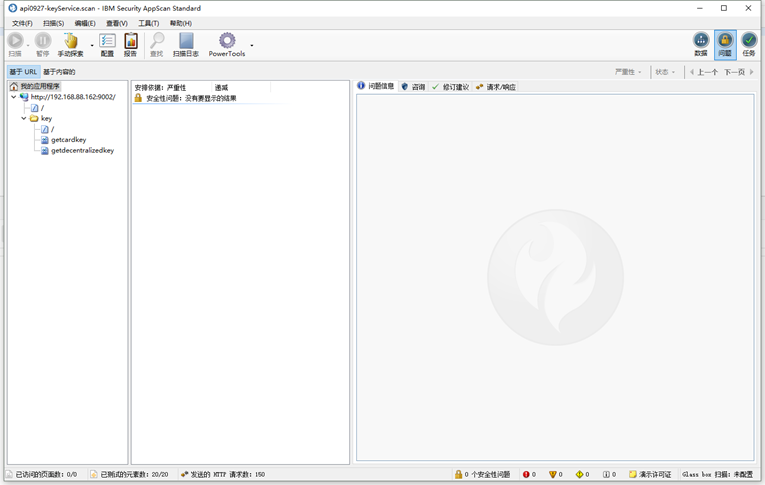Click the Pause scan toolbar icon
The image size is (765, 485).
pos(43,44)
